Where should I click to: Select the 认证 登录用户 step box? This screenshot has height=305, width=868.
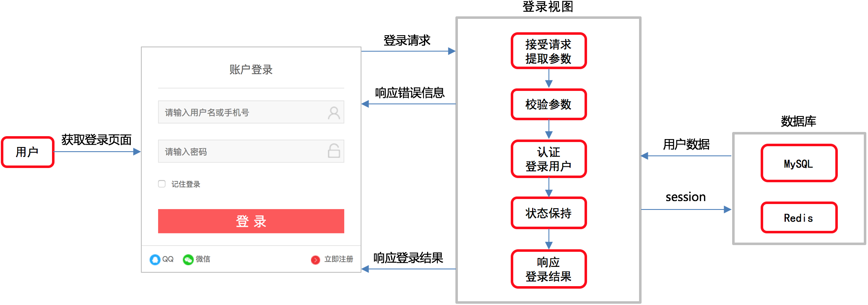click(x=548, y=159)
